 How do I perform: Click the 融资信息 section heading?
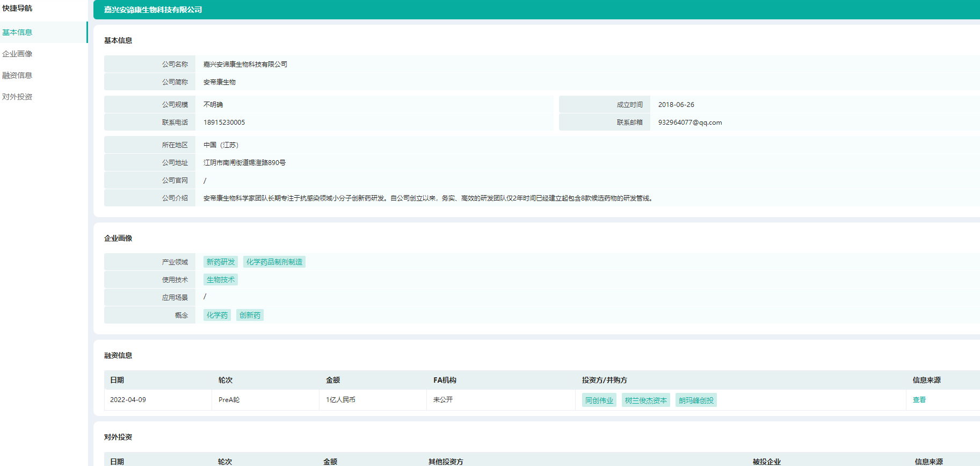point(118,355)
